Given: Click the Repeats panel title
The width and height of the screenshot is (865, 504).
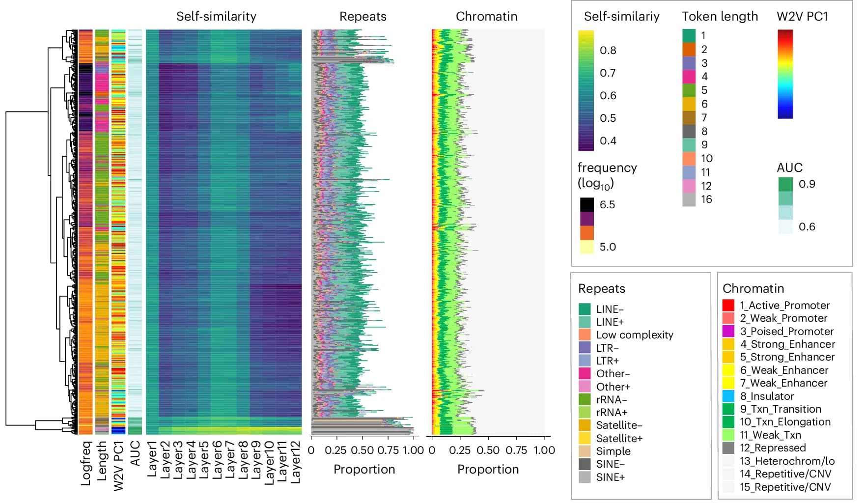Looking at the screenshot, I should [363, 16].
